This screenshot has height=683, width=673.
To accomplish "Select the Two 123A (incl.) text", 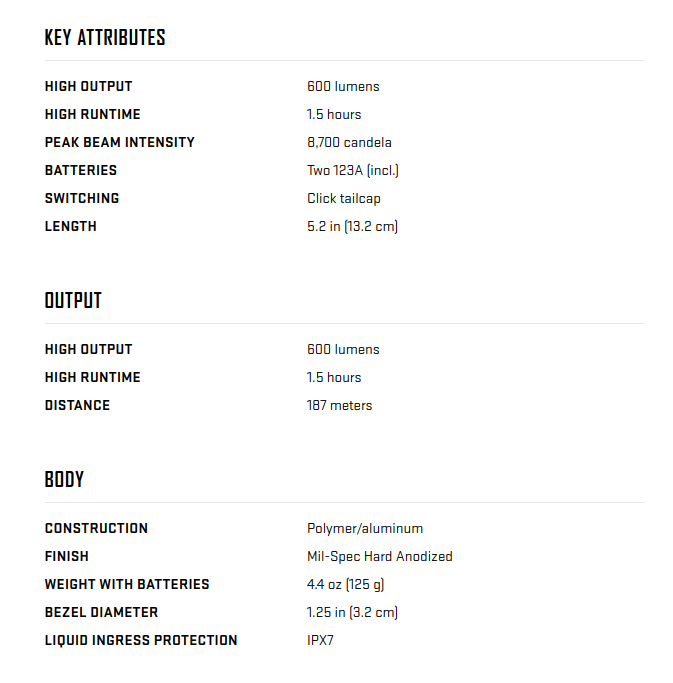I will coord(352,171).
